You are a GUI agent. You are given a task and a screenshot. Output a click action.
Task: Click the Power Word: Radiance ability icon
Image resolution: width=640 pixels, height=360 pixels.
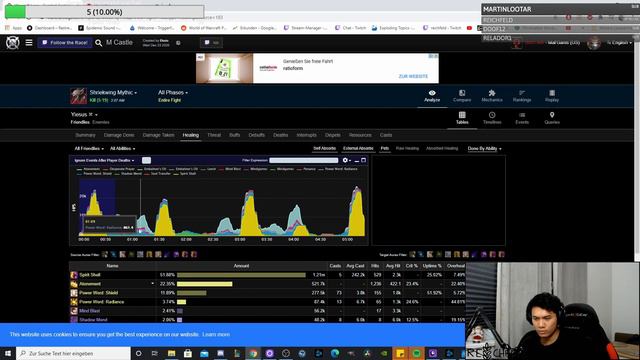[x=74, y=302]
